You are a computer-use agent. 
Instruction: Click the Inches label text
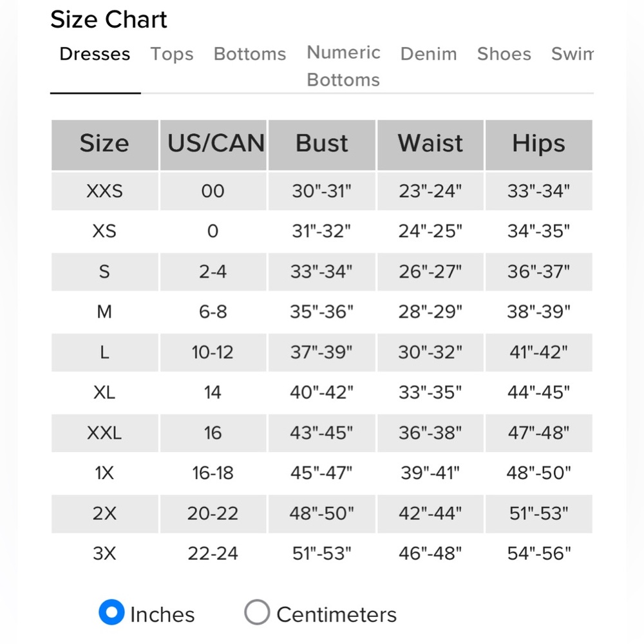tap(162, 614)
